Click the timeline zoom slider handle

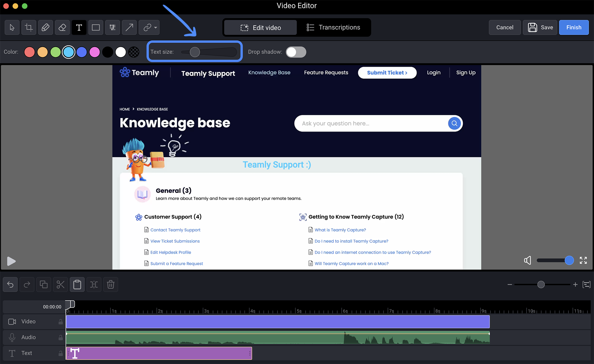point(541,285)
